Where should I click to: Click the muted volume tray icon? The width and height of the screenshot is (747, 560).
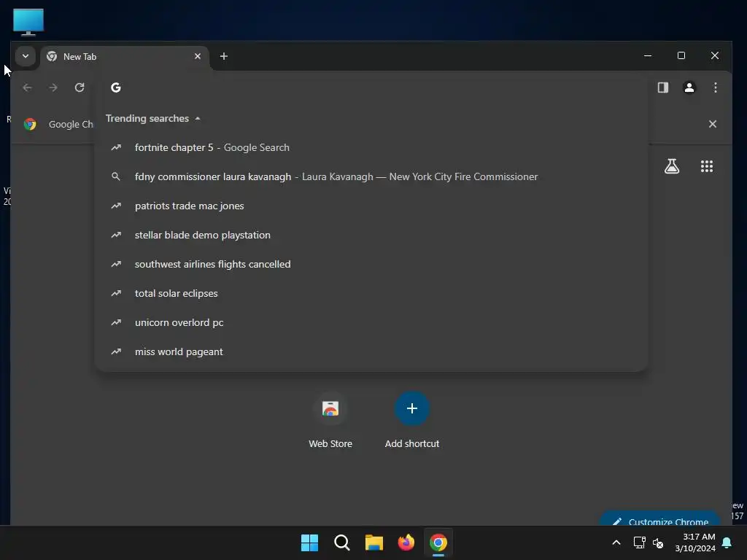click(x=658, y=542)
